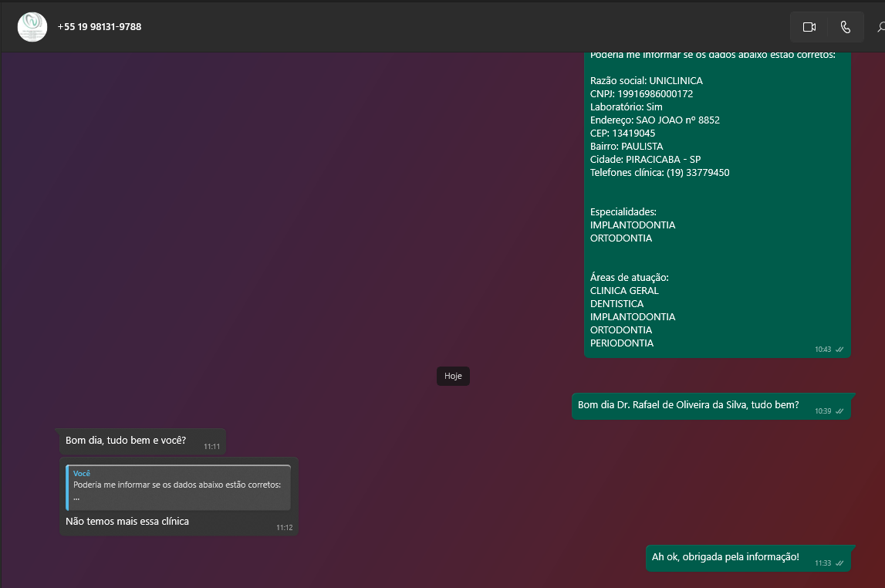The image size is (885, 588).
Task: Click the double checkmark beside 10:39
Action: [x=839, y=411]
